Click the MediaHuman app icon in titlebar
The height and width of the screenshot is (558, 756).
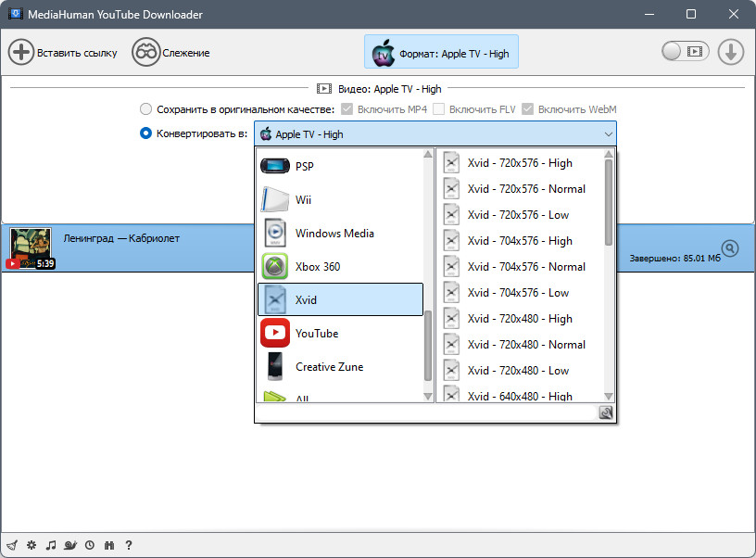click(16, 14)
